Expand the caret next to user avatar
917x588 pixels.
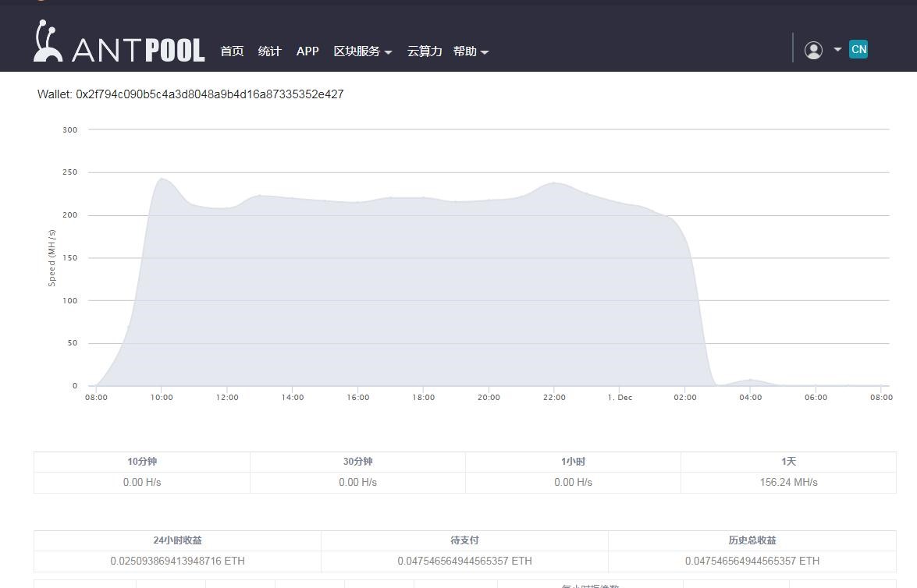[837, 50]
